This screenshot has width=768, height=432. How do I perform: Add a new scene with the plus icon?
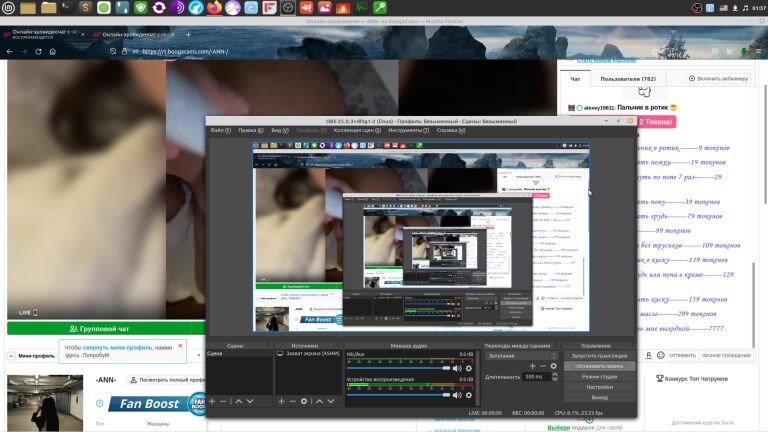[x=211, y=401]
